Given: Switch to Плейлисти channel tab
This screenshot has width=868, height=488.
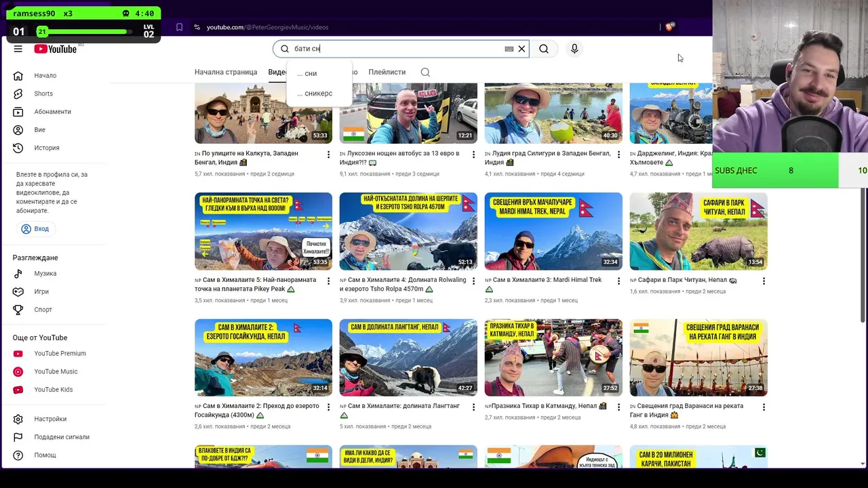Looking at the screenshot, I should pos(387,72).
